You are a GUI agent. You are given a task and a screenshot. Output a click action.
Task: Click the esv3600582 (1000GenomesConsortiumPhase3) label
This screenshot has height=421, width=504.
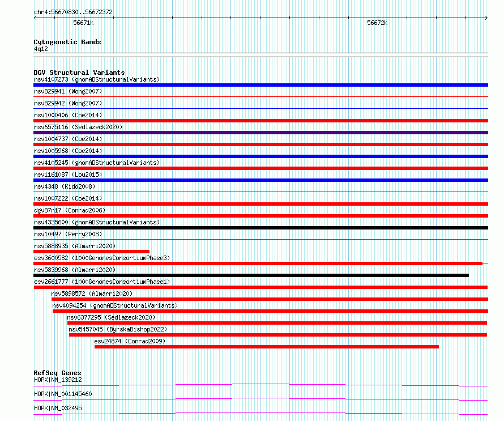tap(102, 258)
